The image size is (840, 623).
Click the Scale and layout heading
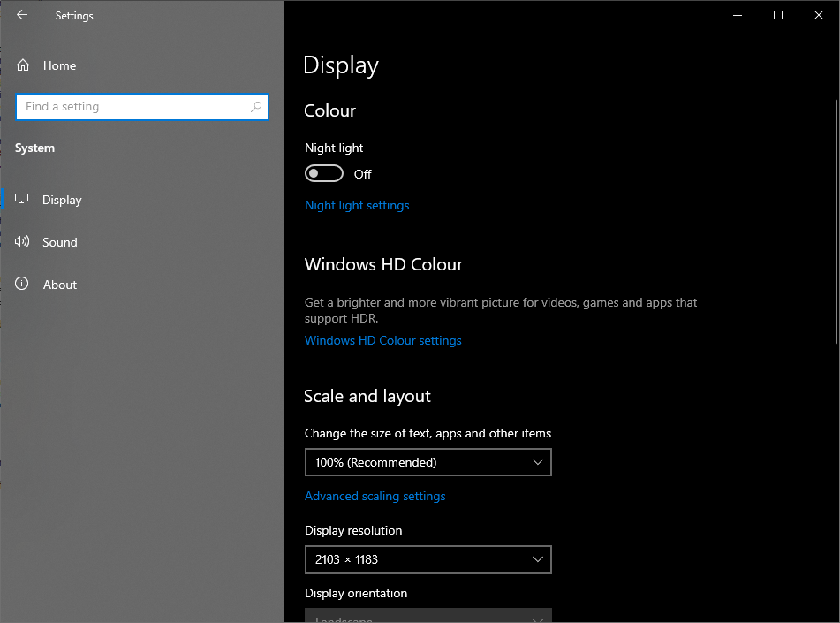(x=367, y=396)
